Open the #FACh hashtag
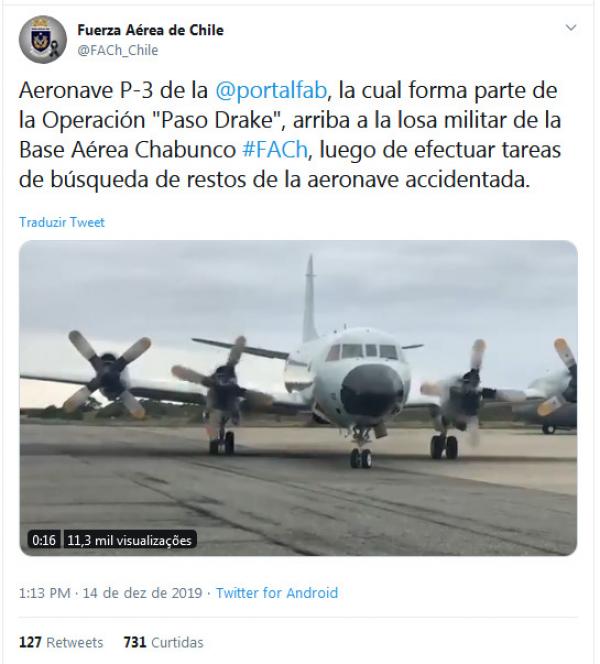Screen dimensions: 600x664 pyautogui.click(x=275, y=150)
